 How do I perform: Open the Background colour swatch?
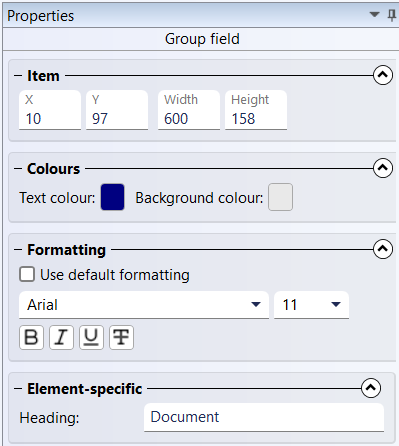pos(280,197)
